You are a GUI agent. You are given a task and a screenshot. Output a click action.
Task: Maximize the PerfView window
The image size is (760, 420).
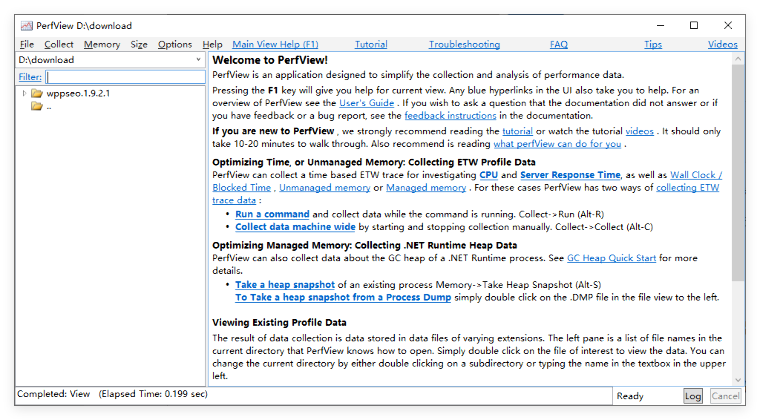[694, 25]
